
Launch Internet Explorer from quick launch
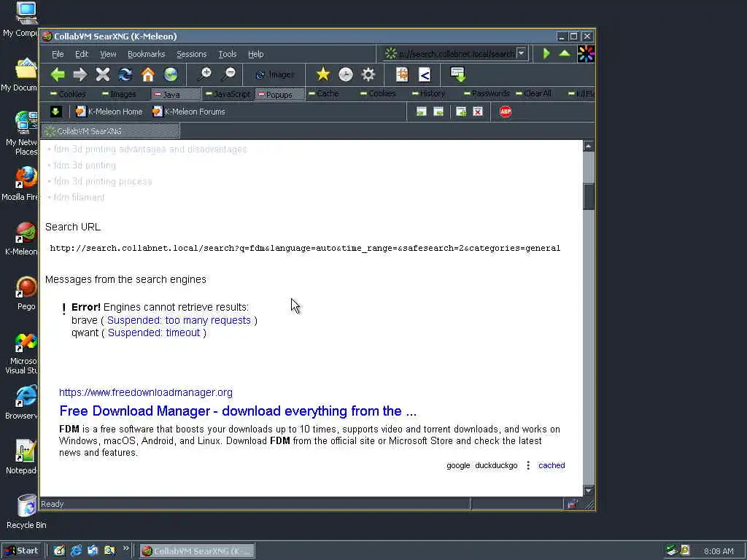point(76,551)
